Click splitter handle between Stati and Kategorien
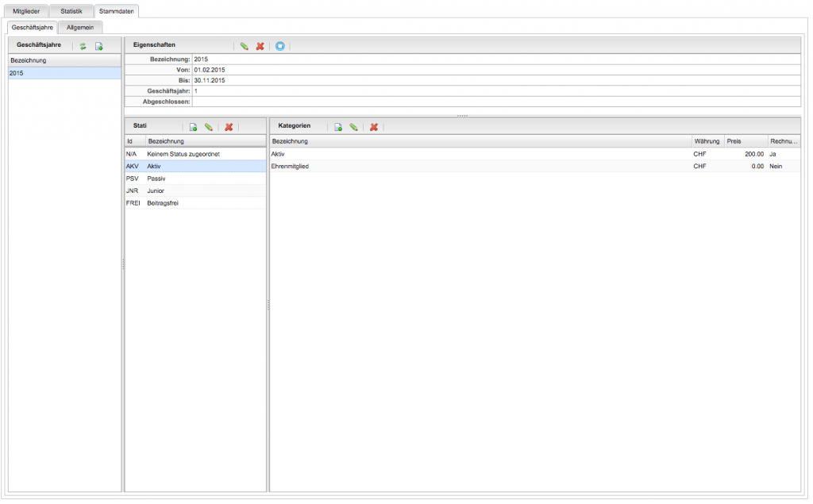Viewport: 813px width, 504px height. pos(268,305)
